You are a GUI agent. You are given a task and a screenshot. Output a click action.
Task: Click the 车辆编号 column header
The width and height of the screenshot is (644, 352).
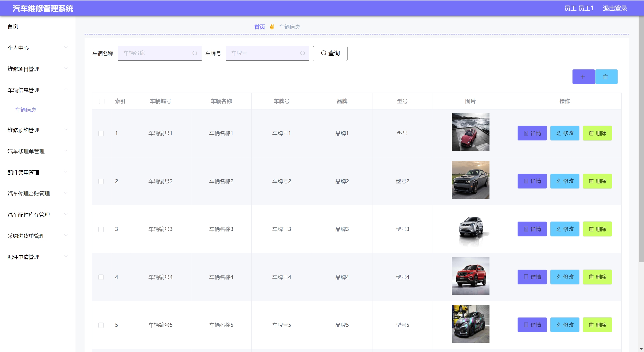161,101
